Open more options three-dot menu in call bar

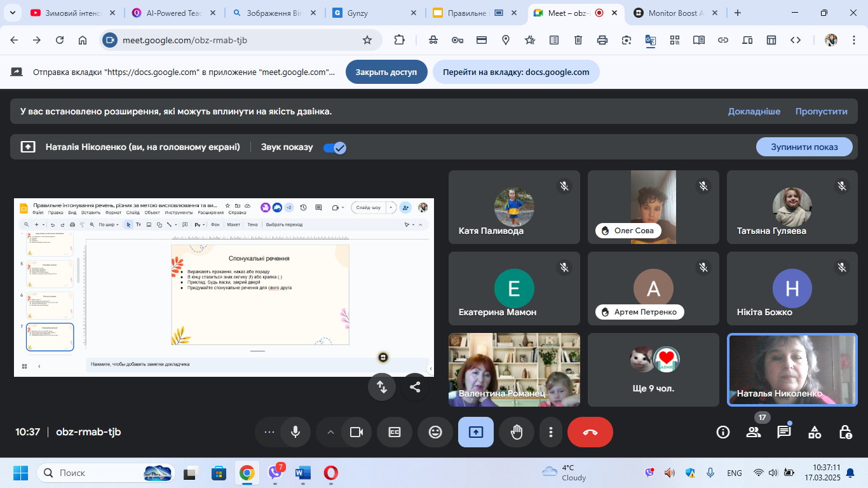[550, 432]
